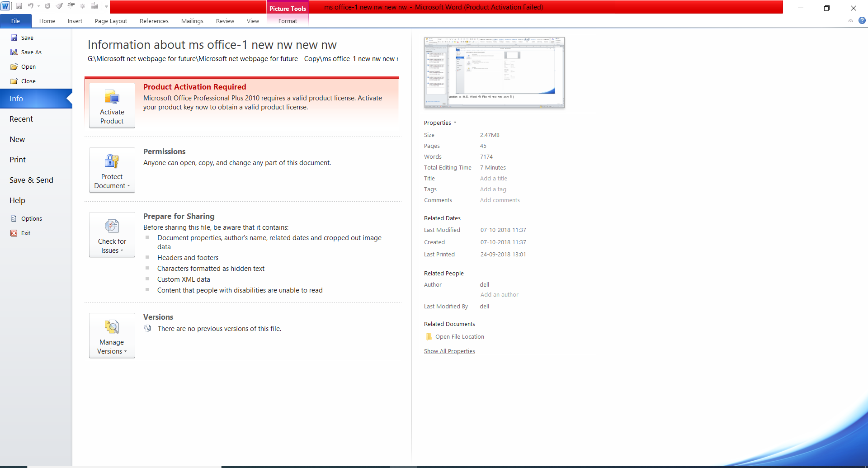Click Add a title in Properties
The height and width of the screenshot is (468, 868).
click(493, 178)
